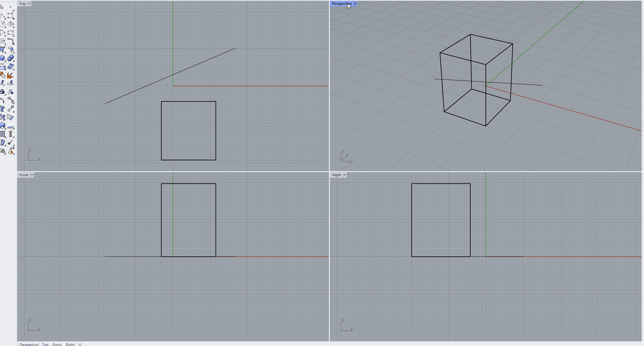Open the Right viewport dropdown arrow
This screenshot has width=644, height=346.
[344, 175]
